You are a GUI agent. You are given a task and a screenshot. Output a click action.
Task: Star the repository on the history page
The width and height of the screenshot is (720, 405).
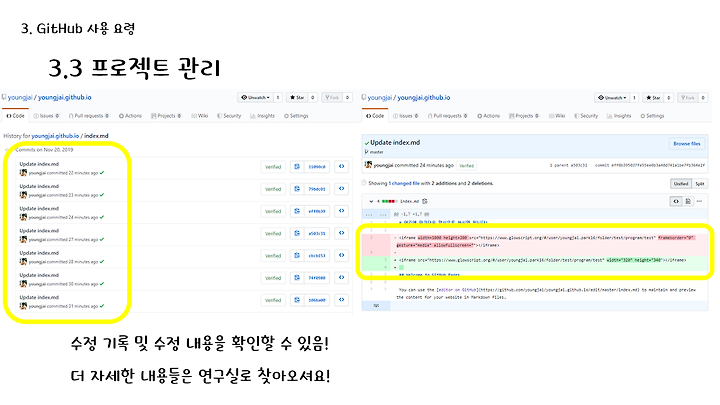point(298,97)
